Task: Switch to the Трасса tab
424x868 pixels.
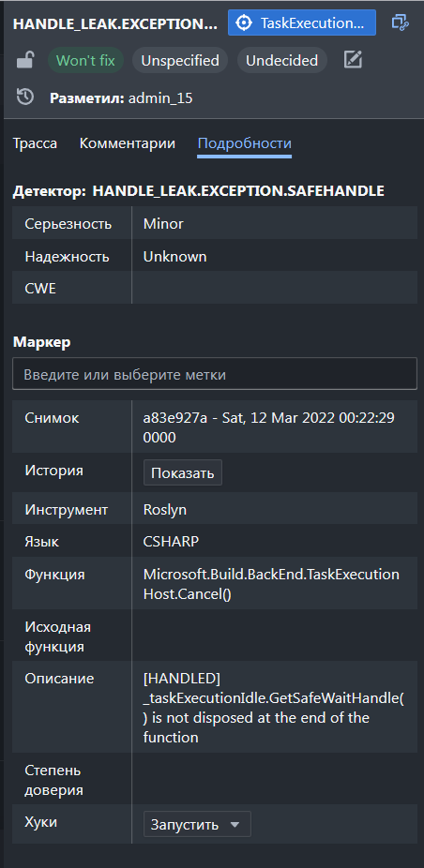Action: click(35, 144)
